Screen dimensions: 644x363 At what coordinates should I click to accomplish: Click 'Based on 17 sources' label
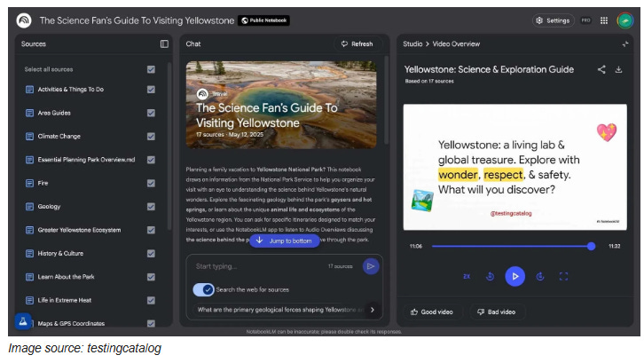pos(429,82)
